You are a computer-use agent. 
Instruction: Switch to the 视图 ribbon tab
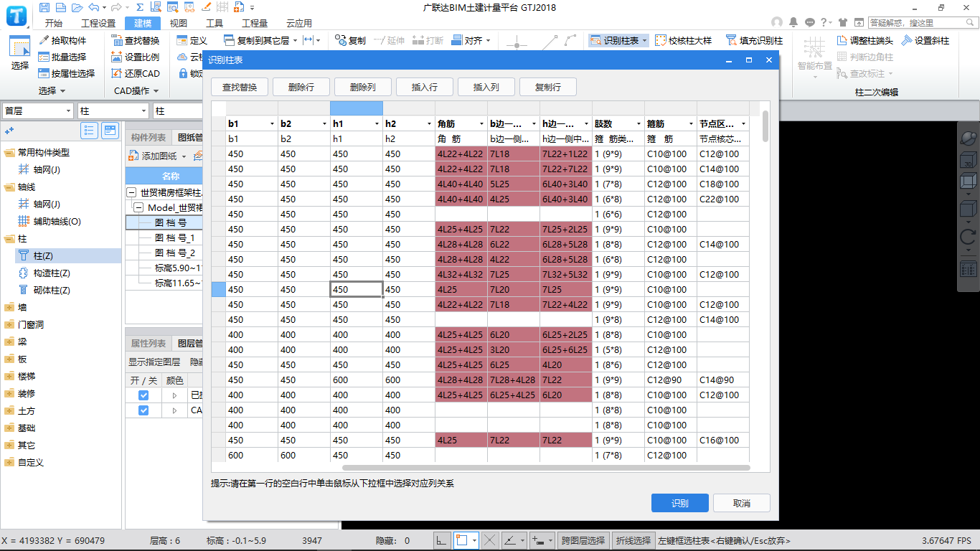point(179,23)
